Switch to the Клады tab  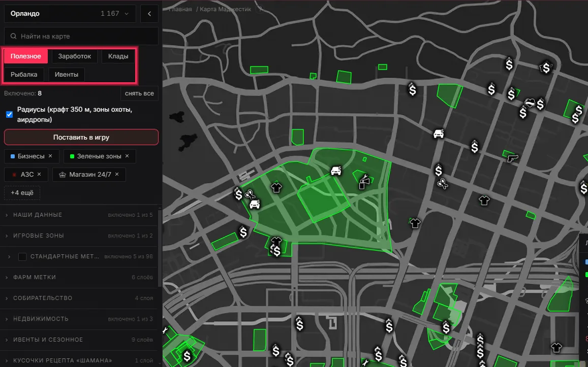(x=118, y=56)
